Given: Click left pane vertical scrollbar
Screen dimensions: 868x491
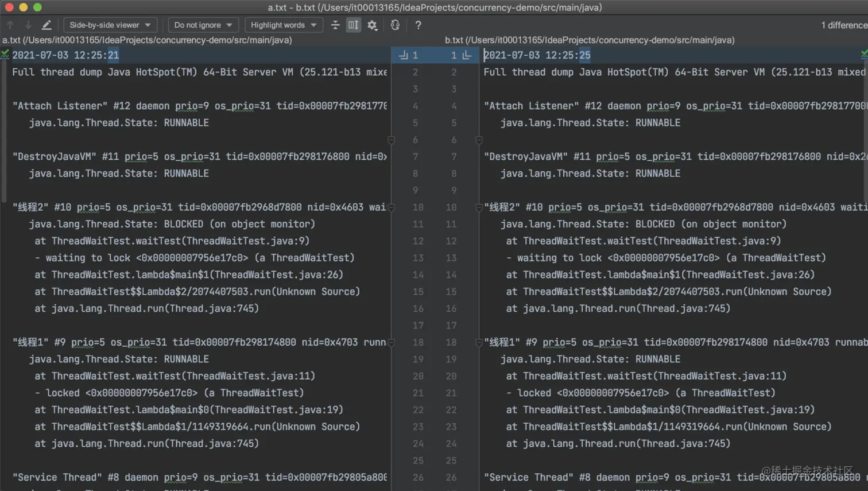Looking at the screenshot, I should click(x=3, y=132).
